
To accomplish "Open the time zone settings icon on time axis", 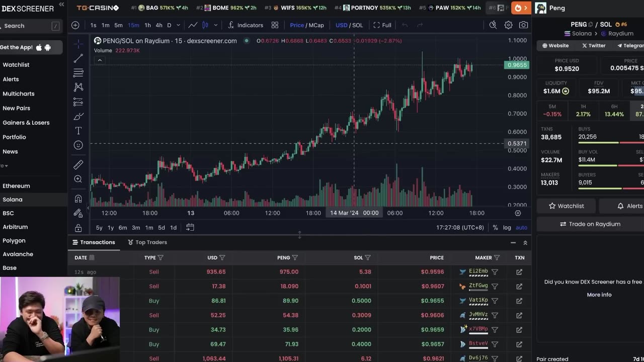I will tap(518, 213).
